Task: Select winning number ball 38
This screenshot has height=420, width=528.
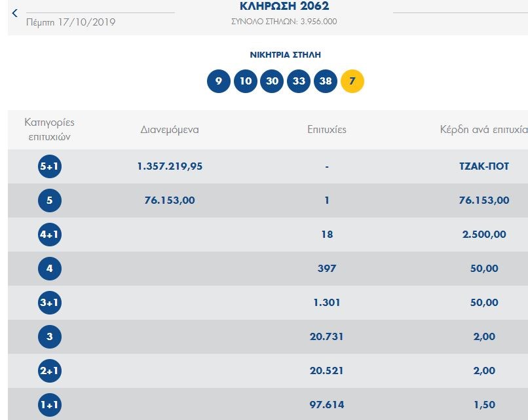Action: point(326,82)
